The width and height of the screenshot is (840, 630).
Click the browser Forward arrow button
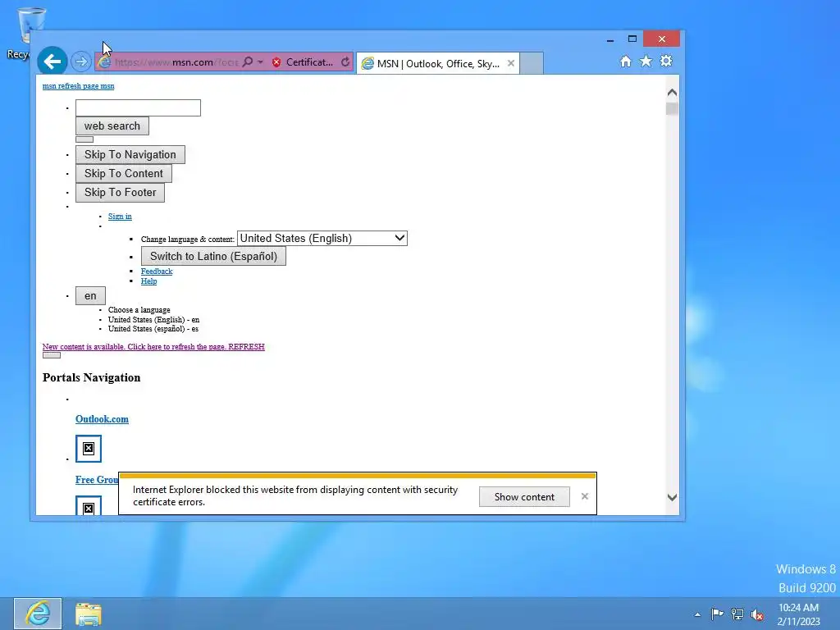(81, 62)
